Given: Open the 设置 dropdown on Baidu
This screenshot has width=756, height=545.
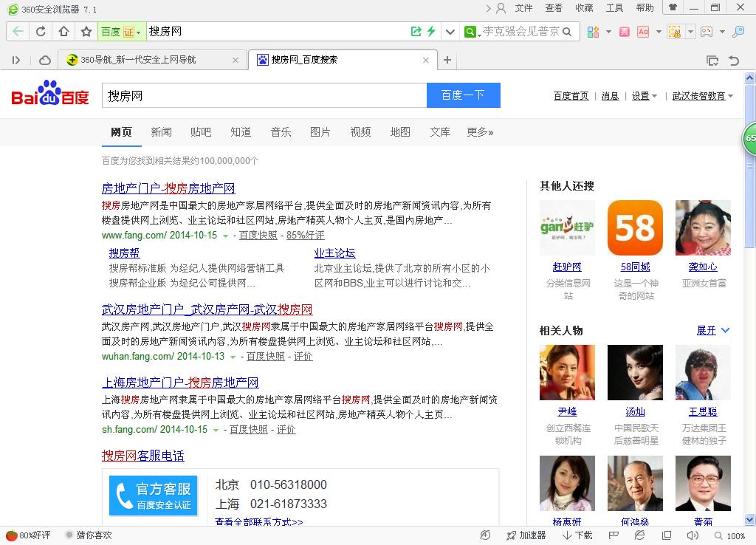Looking at the screenshot, I should point(644,96).
